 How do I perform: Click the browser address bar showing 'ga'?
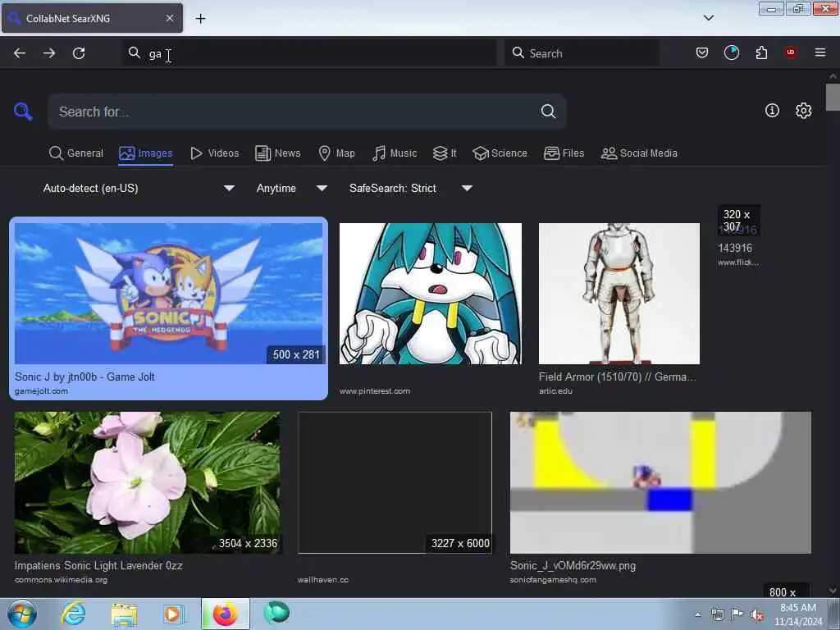click(309, 53)
